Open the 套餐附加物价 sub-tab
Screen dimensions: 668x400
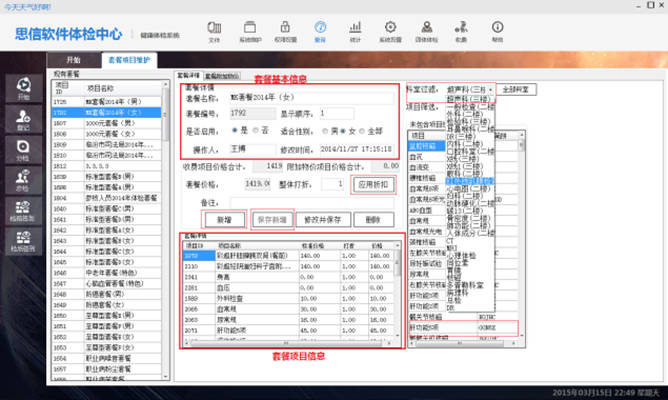click(x=222, y=76)
